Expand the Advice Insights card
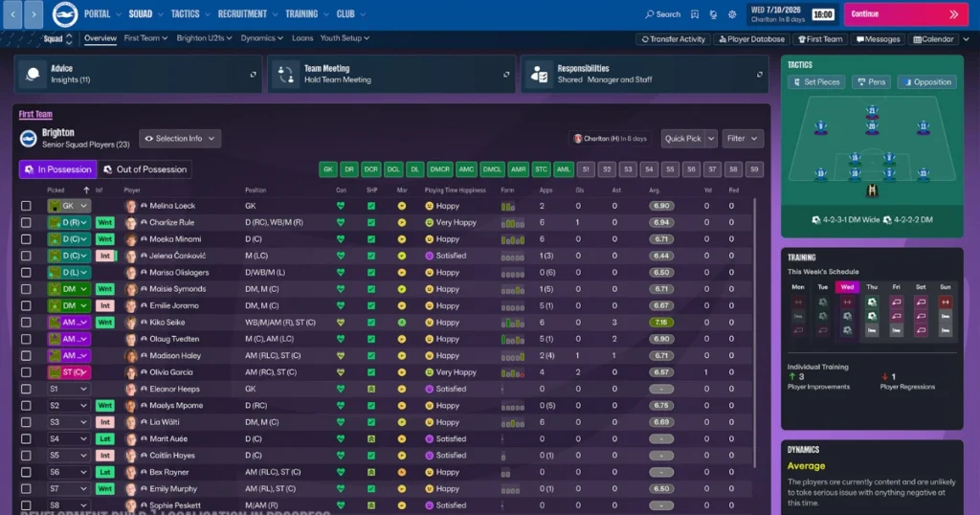This screenshot has width=980, height=515. (x=253, y=75)
